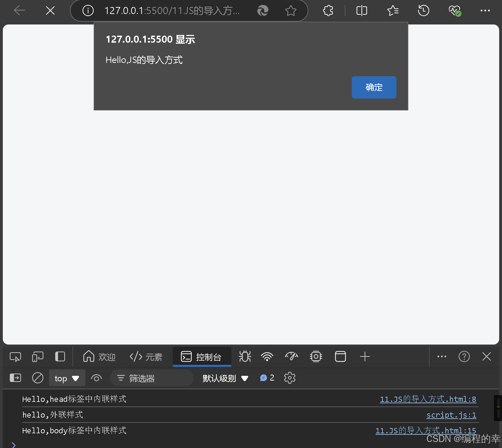Click alert message Hello,JS的导入方式
Viewport: 502px width, 448px height.
(x=144, y=60)
